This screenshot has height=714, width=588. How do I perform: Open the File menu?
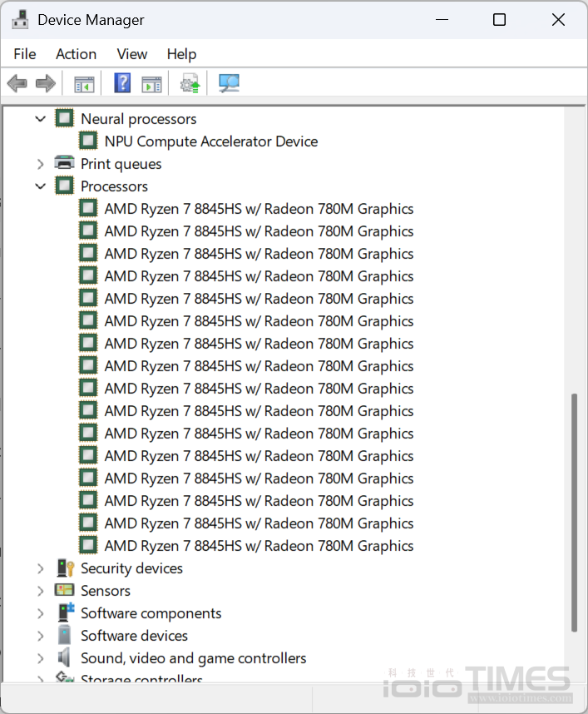coord(25,54)
